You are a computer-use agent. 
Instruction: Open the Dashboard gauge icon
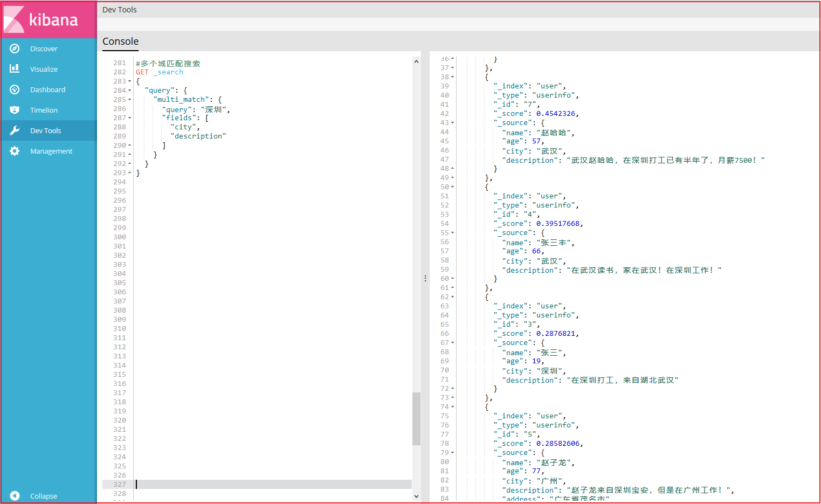[15, 89]
